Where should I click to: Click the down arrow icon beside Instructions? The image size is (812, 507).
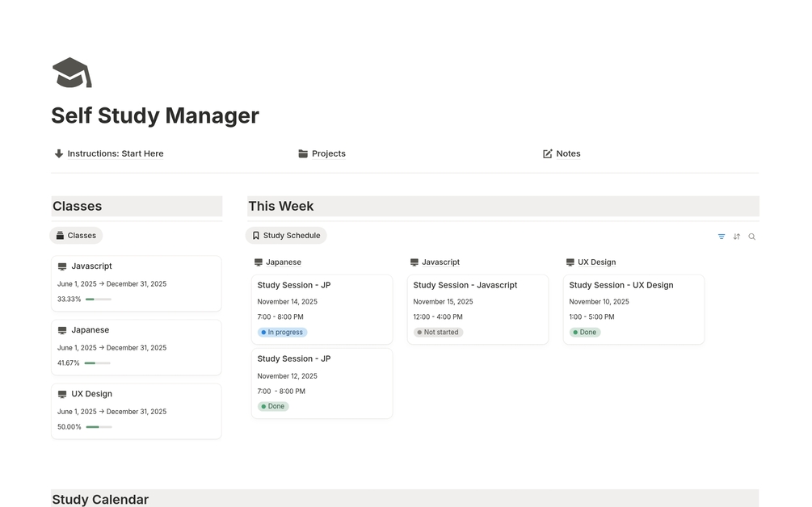(59, 153)
